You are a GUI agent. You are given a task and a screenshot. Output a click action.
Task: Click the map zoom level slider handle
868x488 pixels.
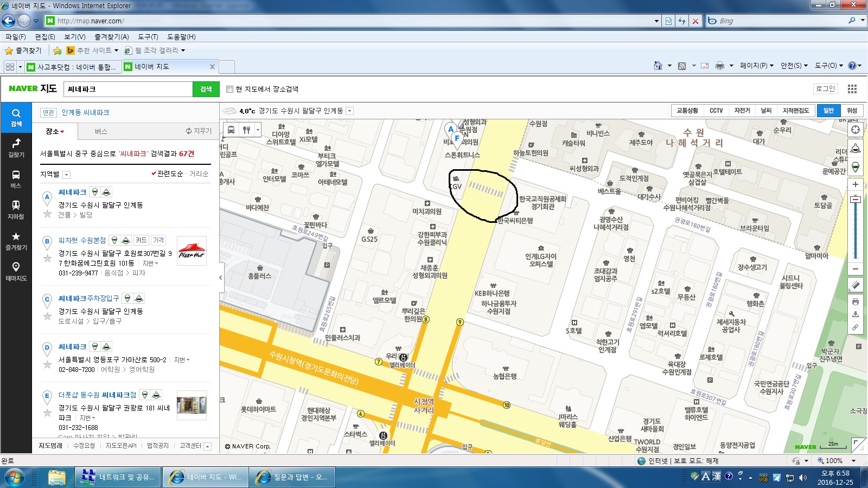pos(856,200)
